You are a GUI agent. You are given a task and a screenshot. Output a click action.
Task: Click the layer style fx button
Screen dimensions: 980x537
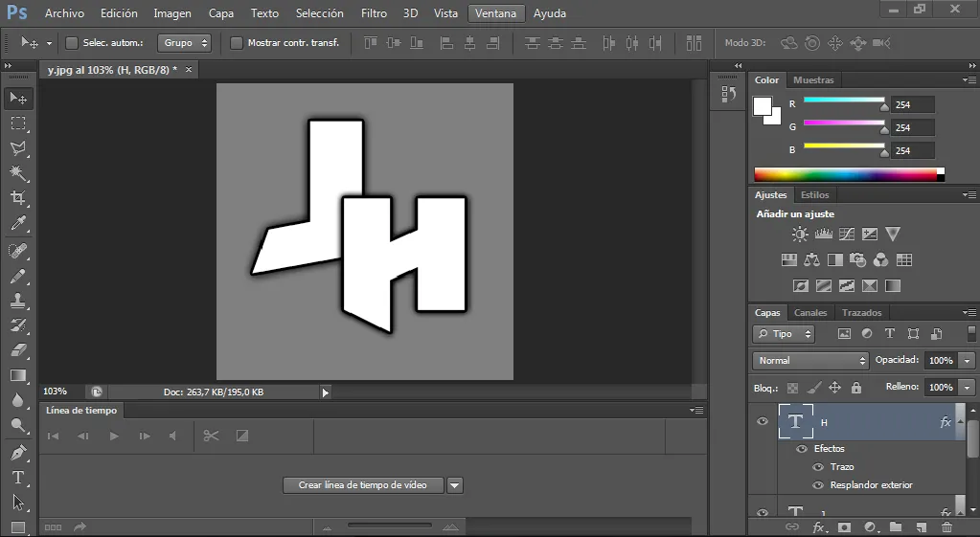[x=819, y=527]
